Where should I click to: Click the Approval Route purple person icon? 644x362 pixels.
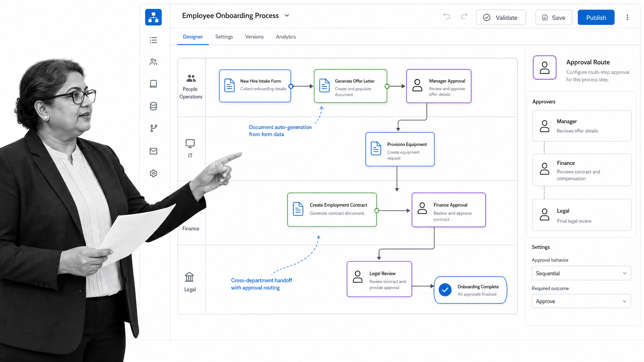click(x=545, y=68)
